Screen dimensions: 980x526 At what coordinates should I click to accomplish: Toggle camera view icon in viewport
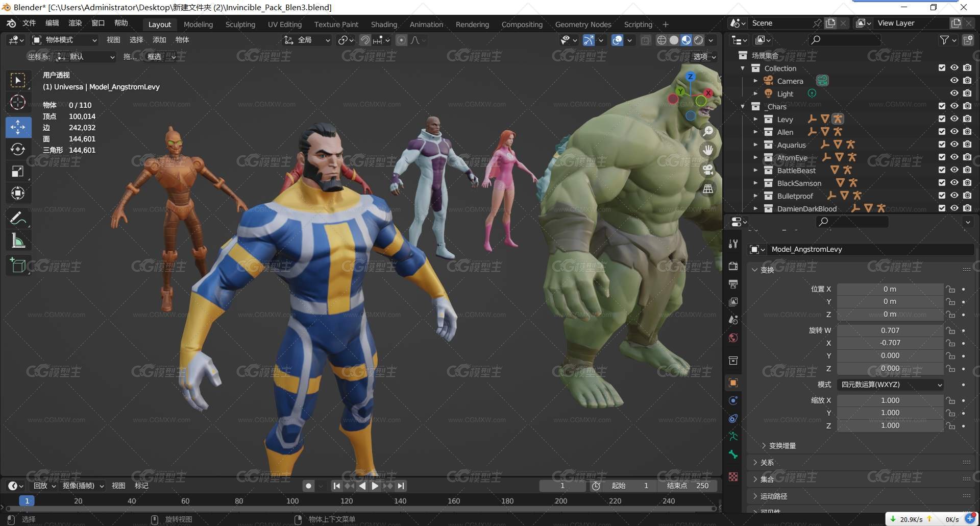coord(708,170)
